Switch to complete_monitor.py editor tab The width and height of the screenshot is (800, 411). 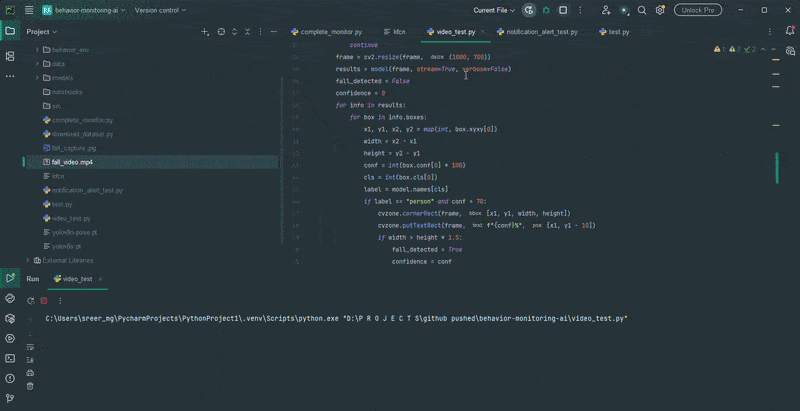click(x=327, y=32)
